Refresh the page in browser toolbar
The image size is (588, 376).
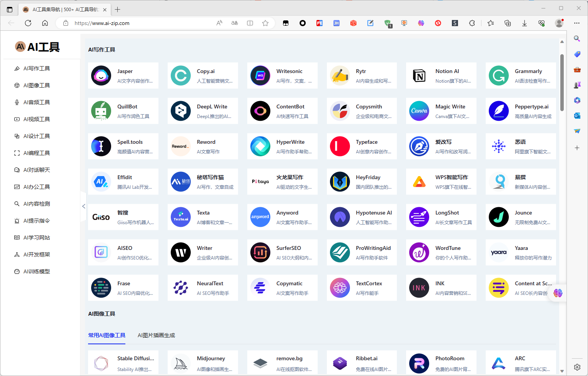(x=28, y=23)
